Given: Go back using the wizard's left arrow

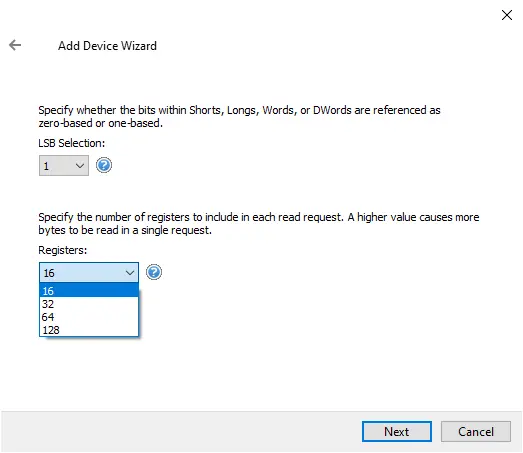Looking at the screenshot, I should (15, 45).
